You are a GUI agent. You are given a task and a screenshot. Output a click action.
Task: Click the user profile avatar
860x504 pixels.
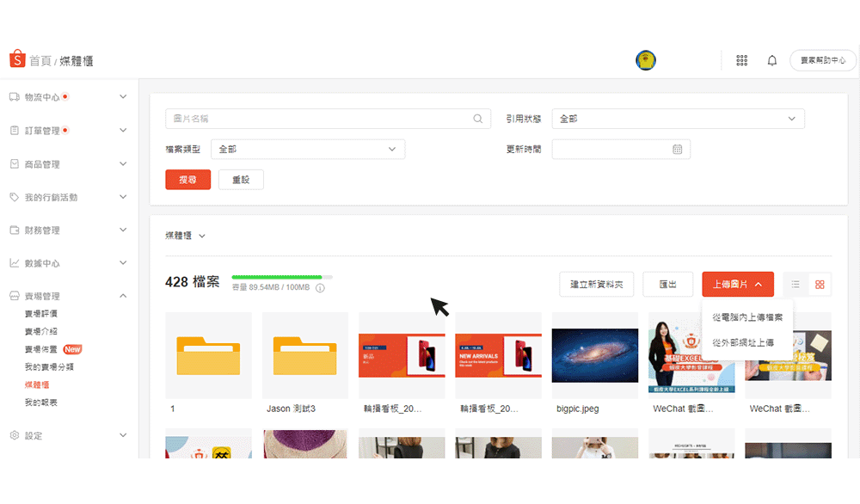click(x=646, y=60)
